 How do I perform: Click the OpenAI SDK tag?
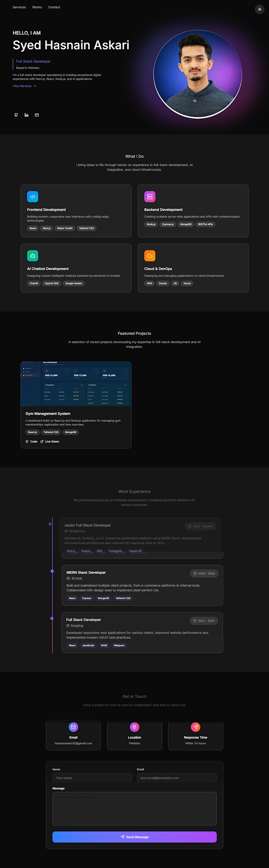click(x=52, y=284)
